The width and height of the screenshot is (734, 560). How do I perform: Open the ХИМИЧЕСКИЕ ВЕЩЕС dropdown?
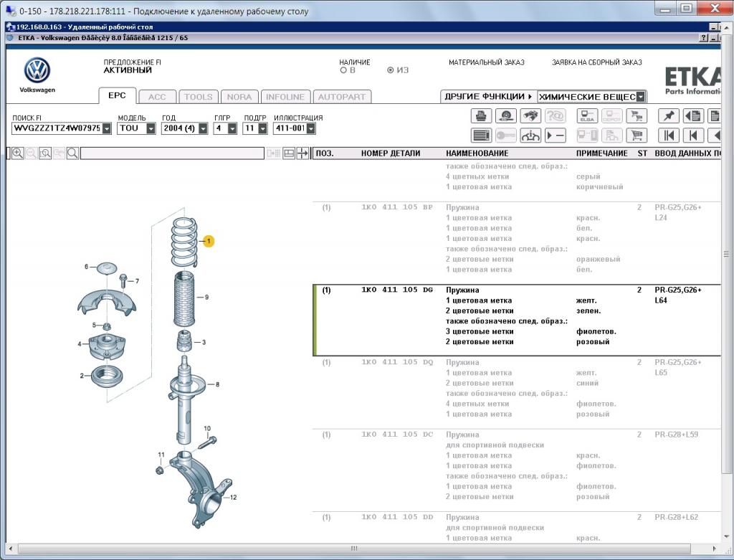(x=641, y=97)
